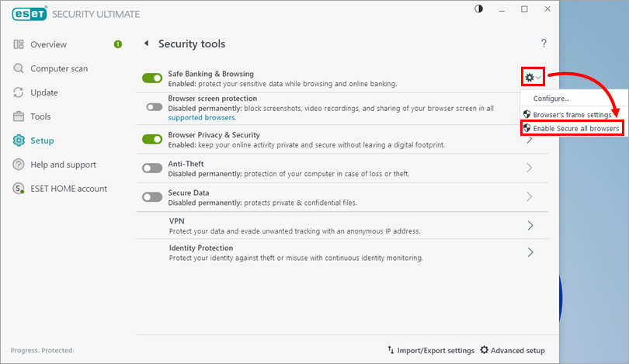Click the Secure Data title text

(189, 192)
